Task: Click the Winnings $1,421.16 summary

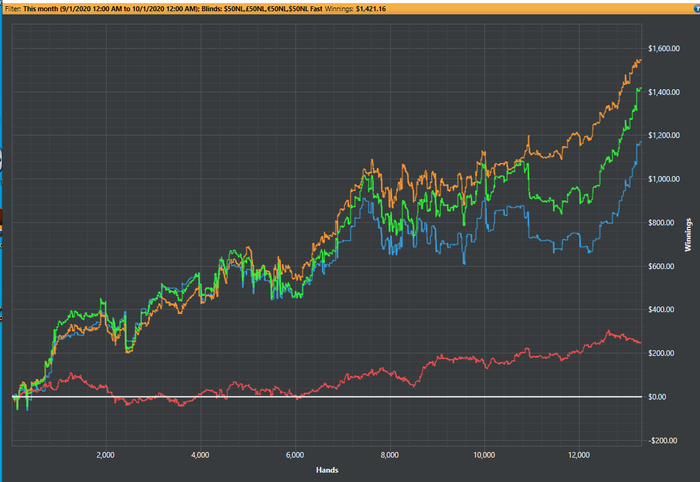Action: (355, 8)
